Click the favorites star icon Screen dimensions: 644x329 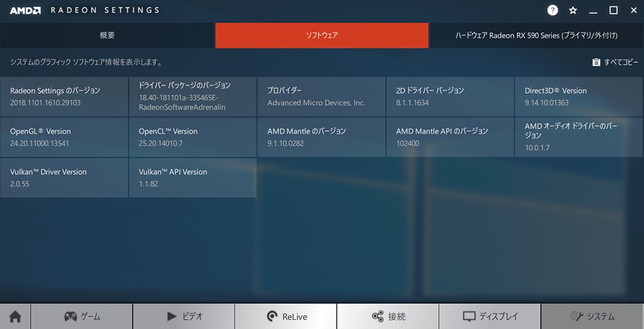573,11
